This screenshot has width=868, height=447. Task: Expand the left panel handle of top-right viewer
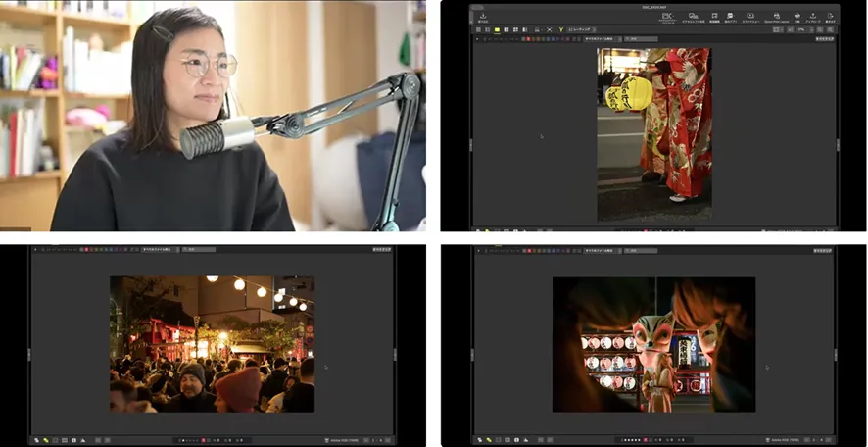[471, 143]
